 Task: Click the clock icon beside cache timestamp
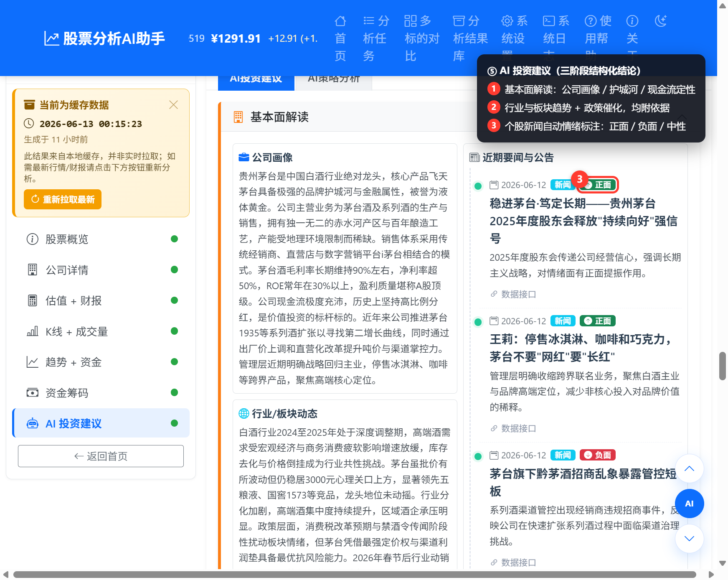29,123
